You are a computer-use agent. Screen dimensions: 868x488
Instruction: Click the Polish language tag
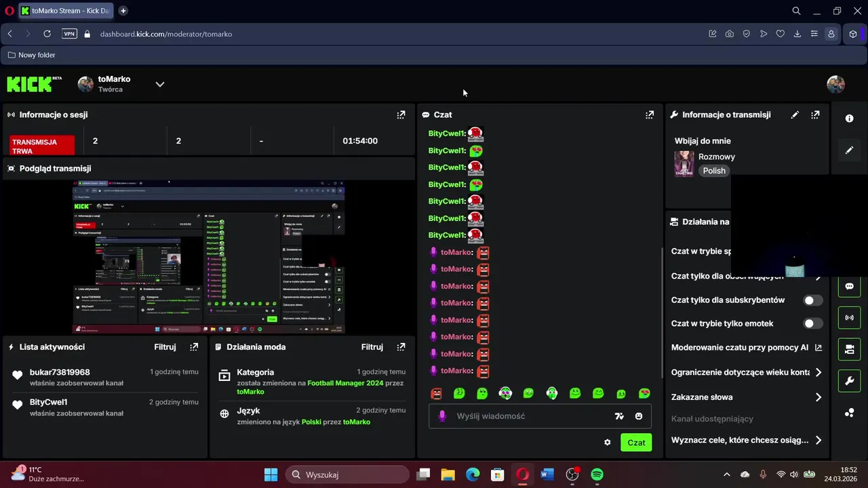click(x=714, y=171)
